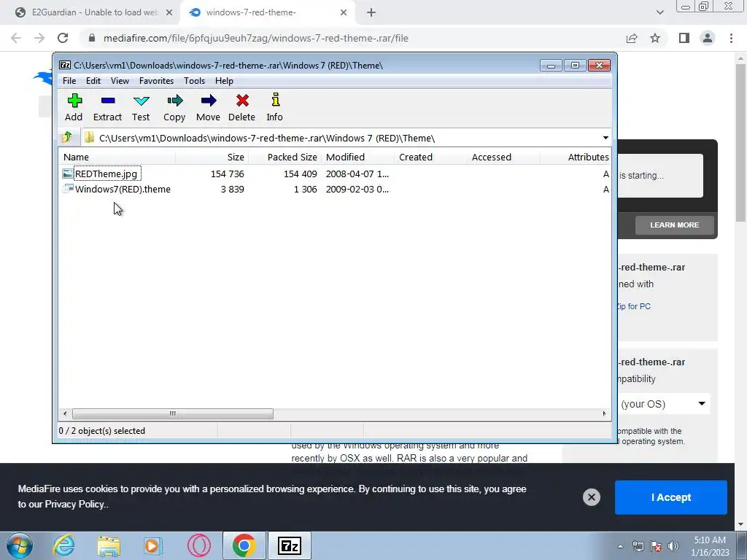Open the Edit menu
The height and width of the screenshot is (560, 747).
point(93,81)
